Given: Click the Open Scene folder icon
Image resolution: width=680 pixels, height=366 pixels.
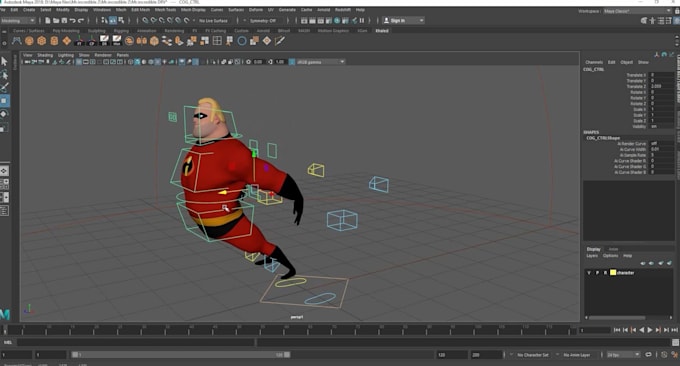Looking at the screenshot, I should (x=56, y=20).
